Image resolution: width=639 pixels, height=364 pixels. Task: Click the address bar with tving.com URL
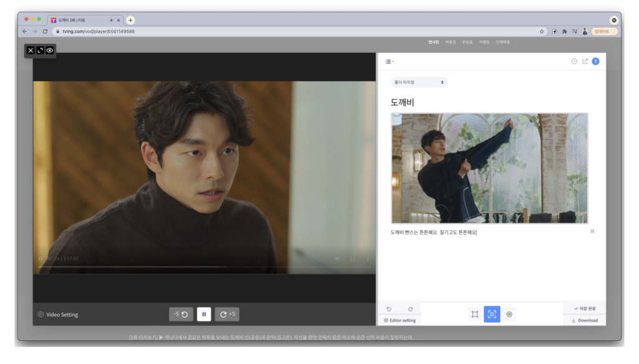[300, 31]
